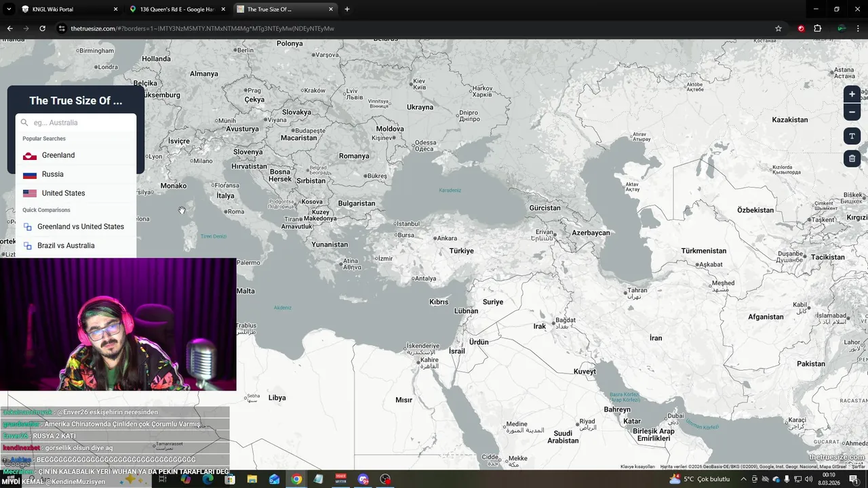Open Klavye kısayolları link at map bottom
Image resolution: width=868 pixels, height=488 pixels.
(637, 466)
